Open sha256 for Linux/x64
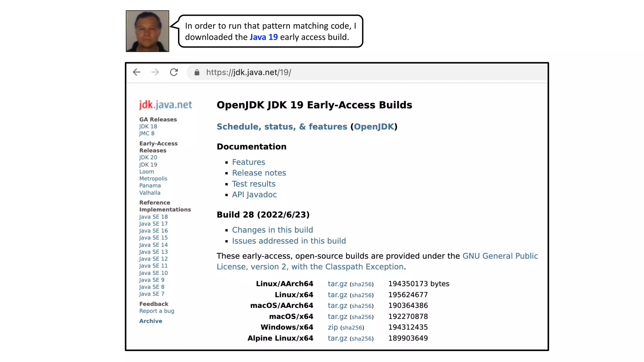This screenshot has height=362, width=644. [362, 295]
